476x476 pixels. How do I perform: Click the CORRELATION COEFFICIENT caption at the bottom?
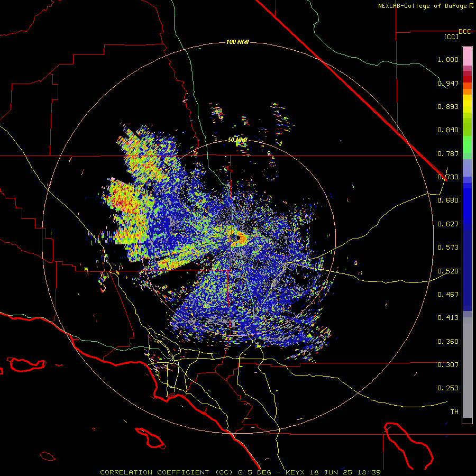[x=241, y=472]
